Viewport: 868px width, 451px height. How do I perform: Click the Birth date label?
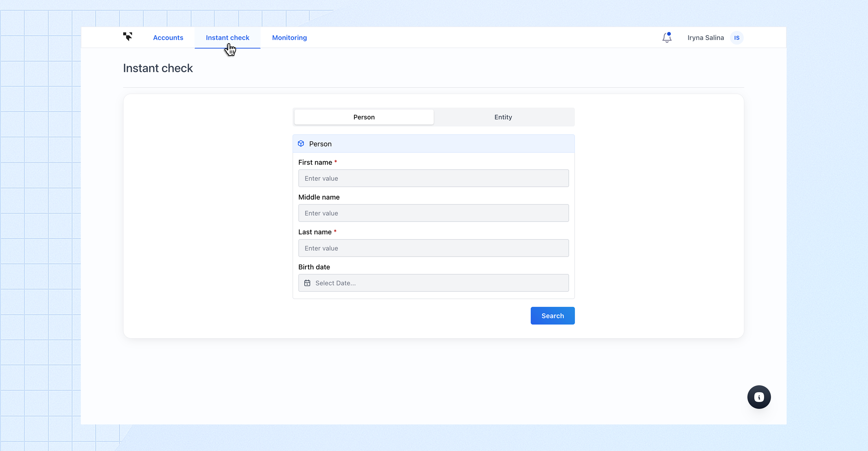(314, 267)
